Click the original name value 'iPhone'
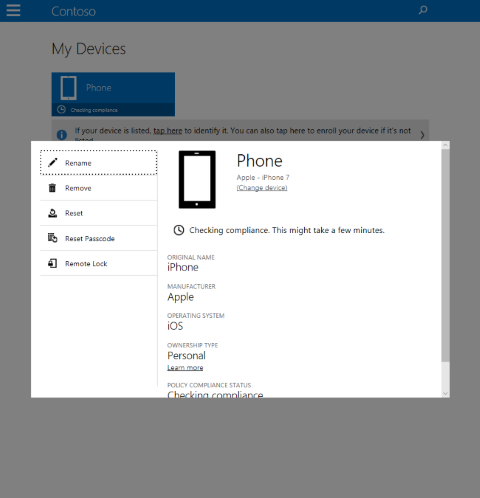The height and width of the screenshot is (498, 480). tap(183, 267)
